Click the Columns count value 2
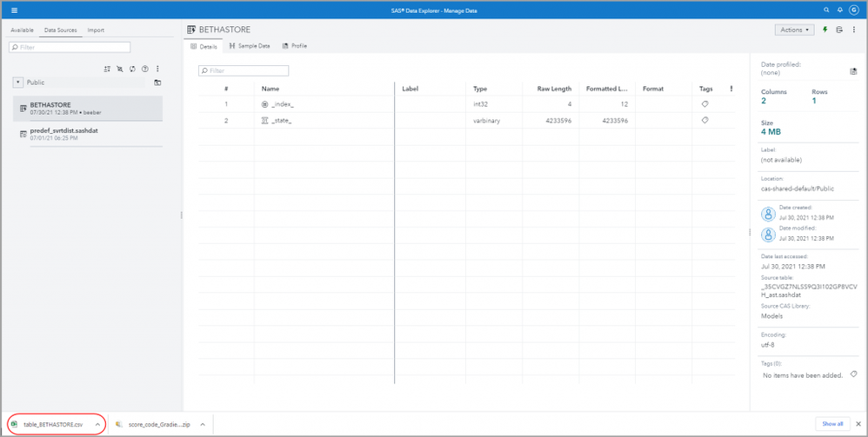Viewport: 868px width, 437px height. 764,101
